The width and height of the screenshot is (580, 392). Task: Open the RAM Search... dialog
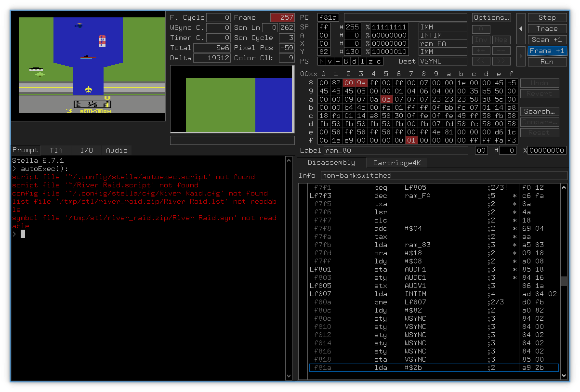(540, 111)
